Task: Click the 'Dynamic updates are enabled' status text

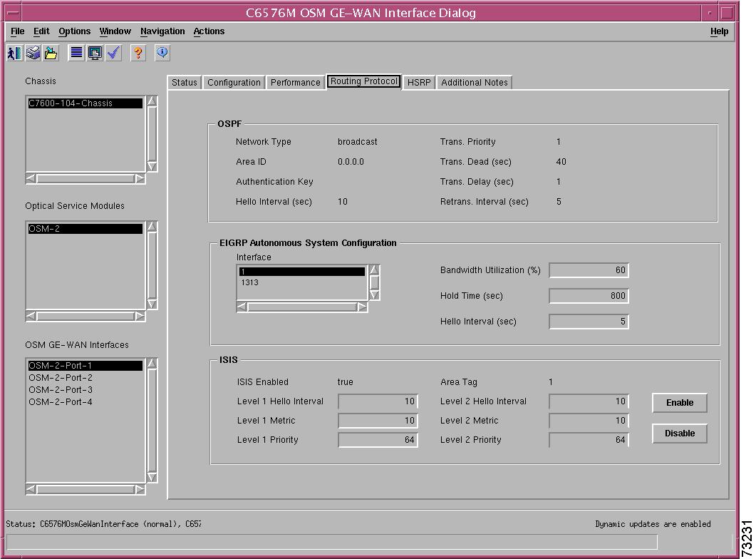Action: click(653, 524)
